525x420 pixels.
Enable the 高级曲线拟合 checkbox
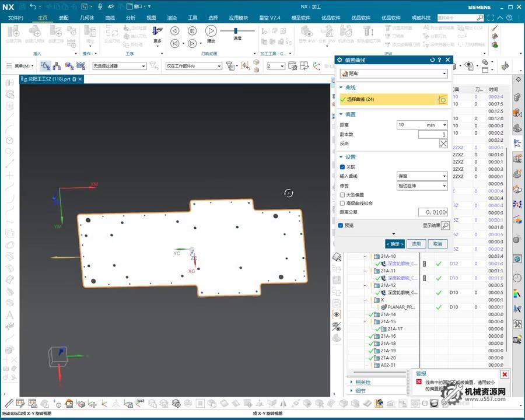(342, 203)
